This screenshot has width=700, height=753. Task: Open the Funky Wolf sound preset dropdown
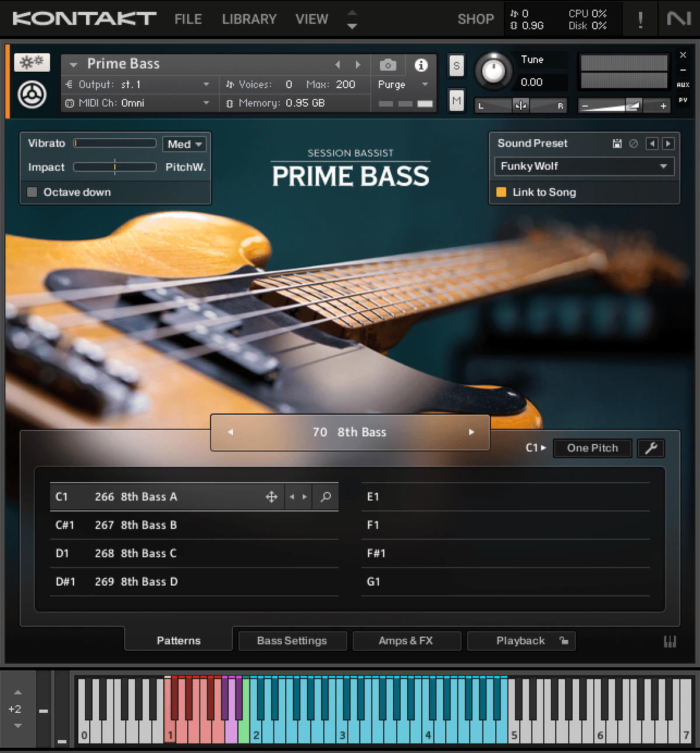584,166
